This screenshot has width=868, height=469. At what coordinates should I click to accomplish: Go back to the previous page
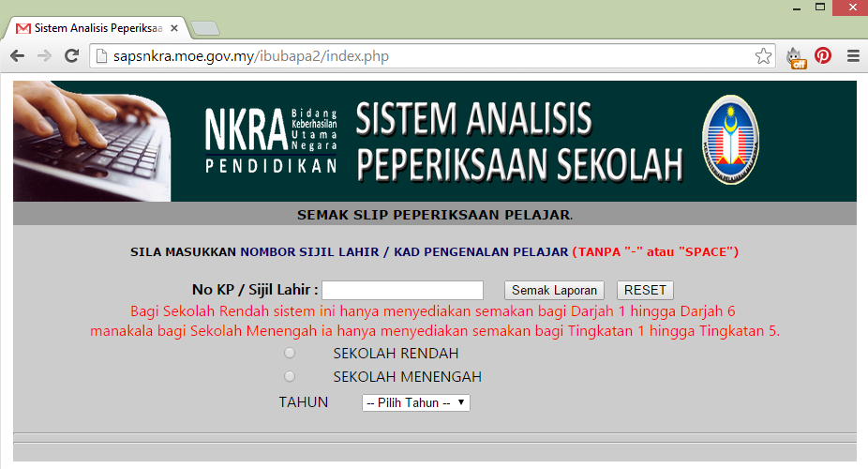(17, 56)
